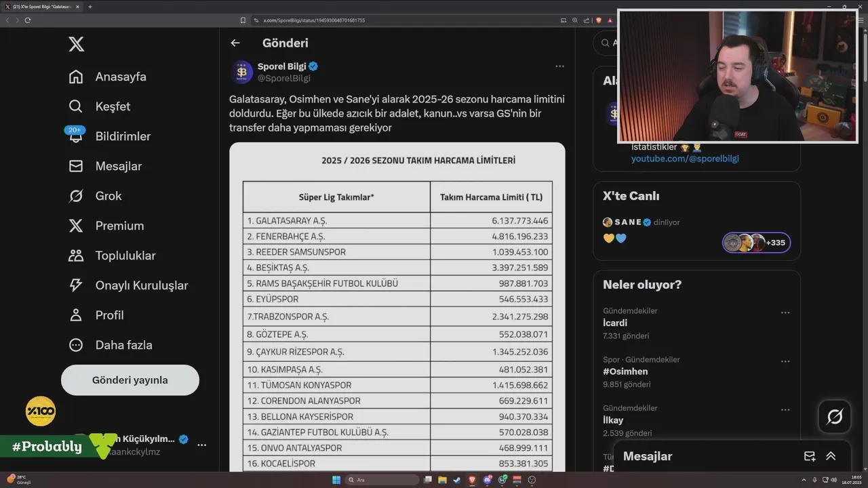868x488 pixels.
Task: Open Steam from the taskbar
Action: [x=457, y=480]
